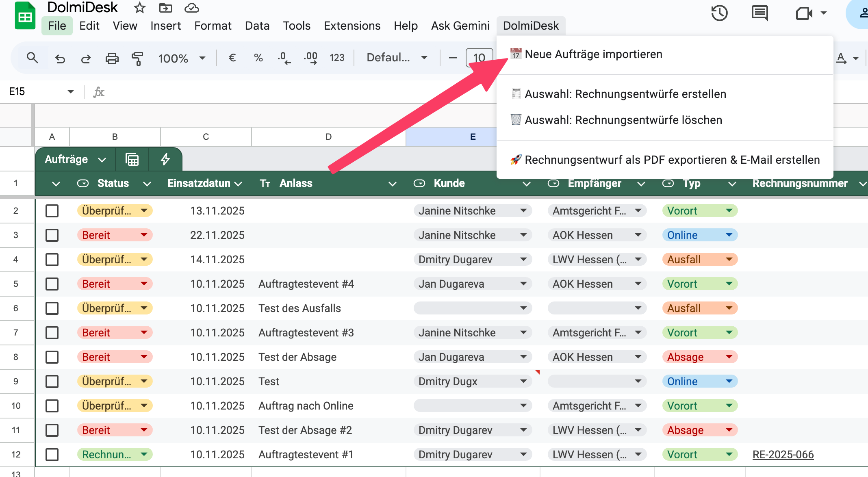Open the Extensions menu
Viewport: 868px width, 477px height.
352,26
